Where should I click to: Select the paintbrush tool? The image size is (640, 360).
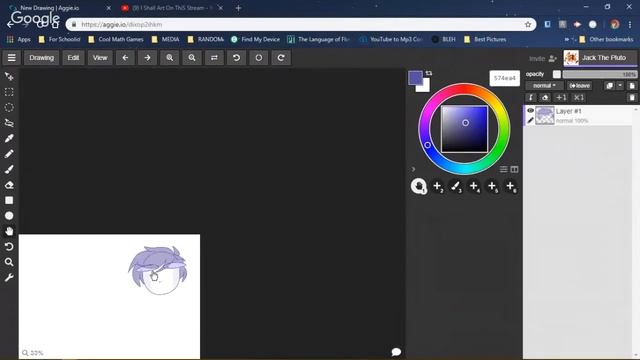click(x=9, y=169)
